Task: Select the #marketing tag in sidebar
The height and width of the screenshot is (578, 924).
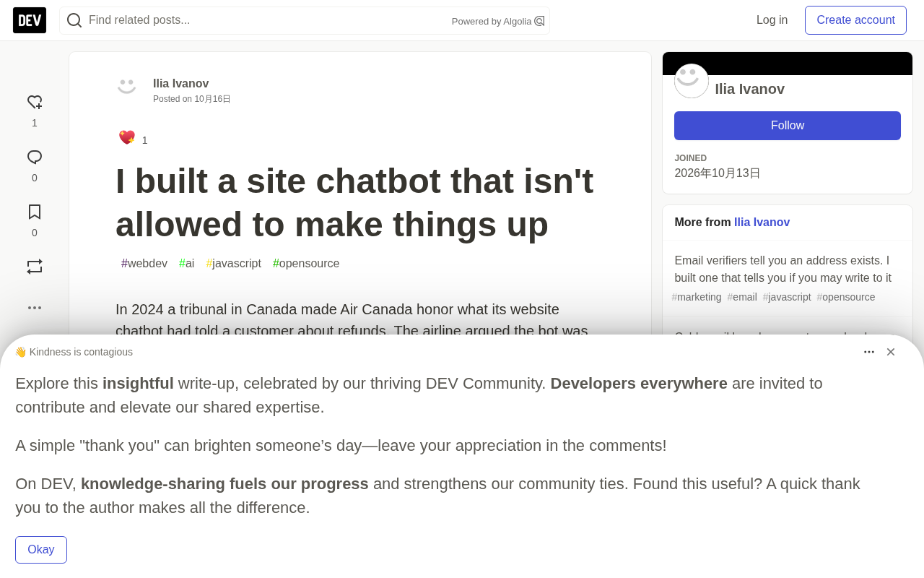Action: point(697,297)
